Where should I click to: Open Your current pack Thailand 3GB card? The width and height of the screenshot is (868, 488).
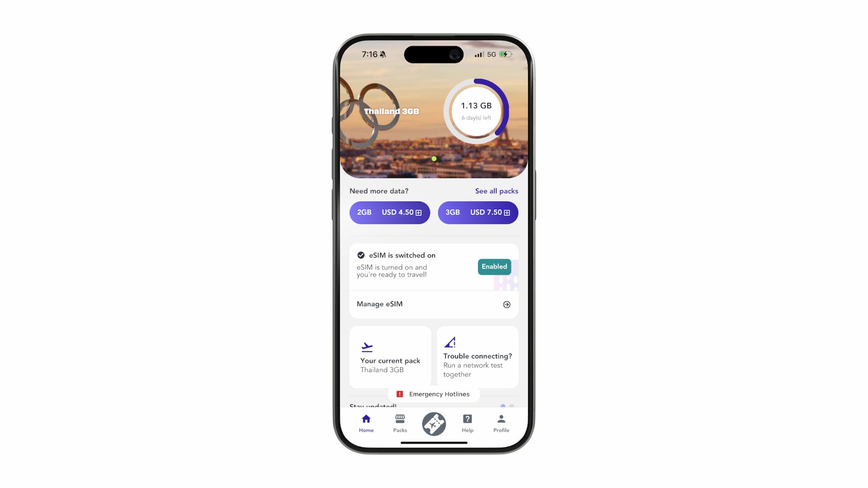click(x=390, y=357)
